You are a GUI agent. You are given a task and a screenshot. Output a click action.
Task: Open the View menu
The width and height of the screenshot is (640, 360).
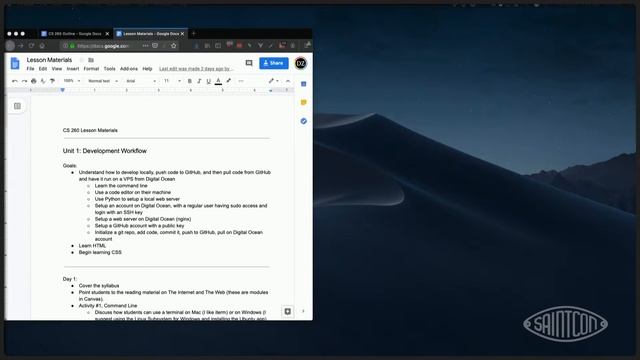click(57, 69)
